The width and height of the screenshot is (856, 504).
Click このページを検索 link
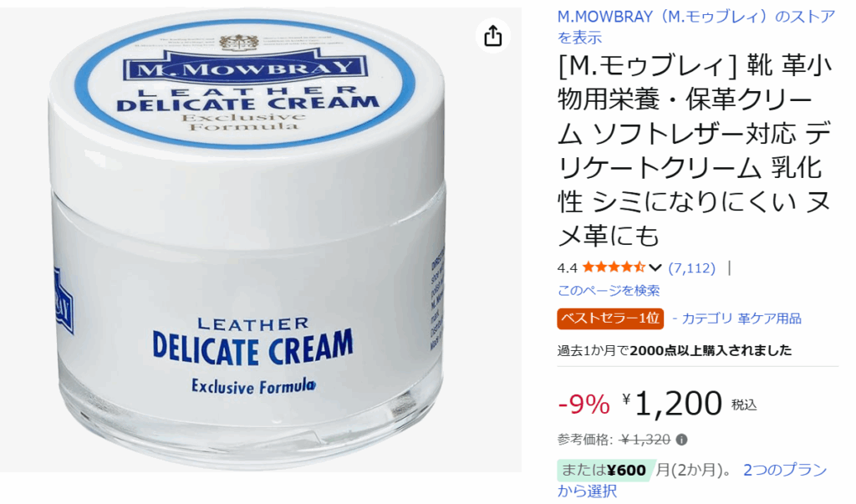click(x=609, y=291)
